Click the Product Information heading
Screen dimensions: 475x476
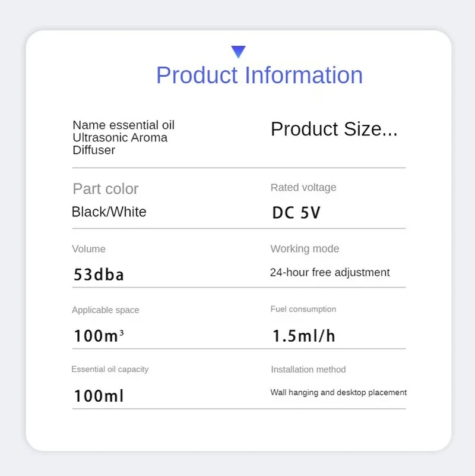[259, 75]
